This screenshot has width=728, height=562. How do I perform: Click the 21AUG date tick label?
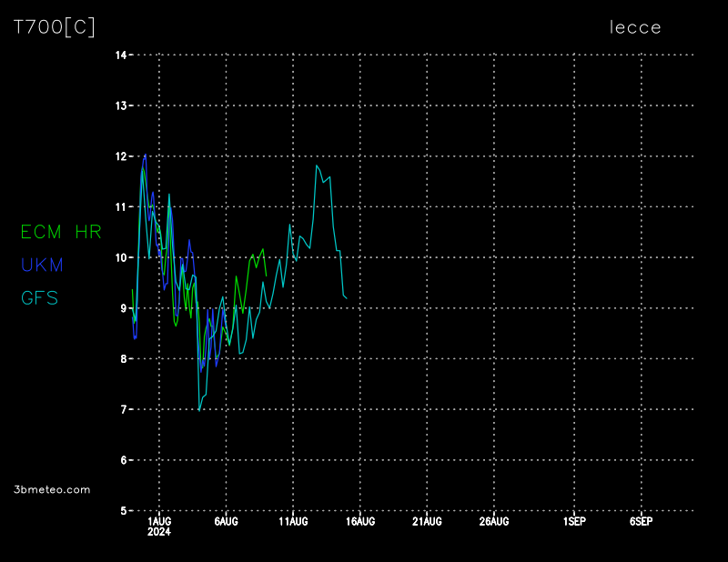tap(427, 522)
